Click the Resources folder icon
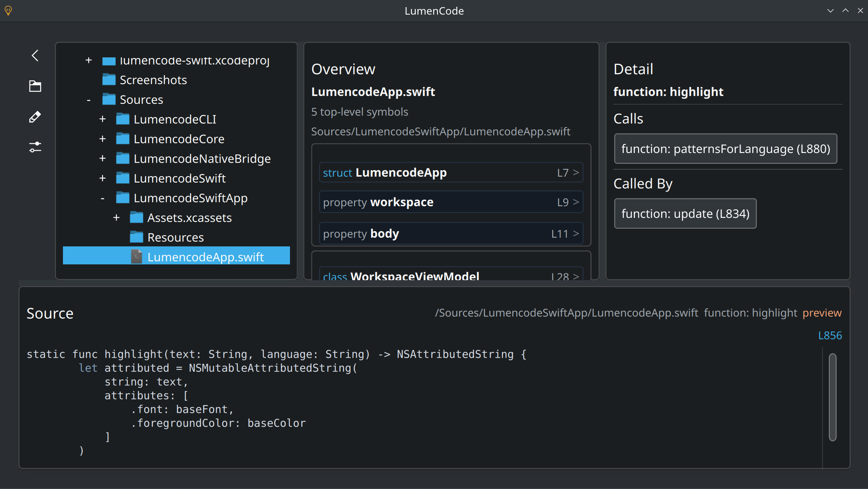The width and height of the screenshot is (868, 489). tap(136, 237)
